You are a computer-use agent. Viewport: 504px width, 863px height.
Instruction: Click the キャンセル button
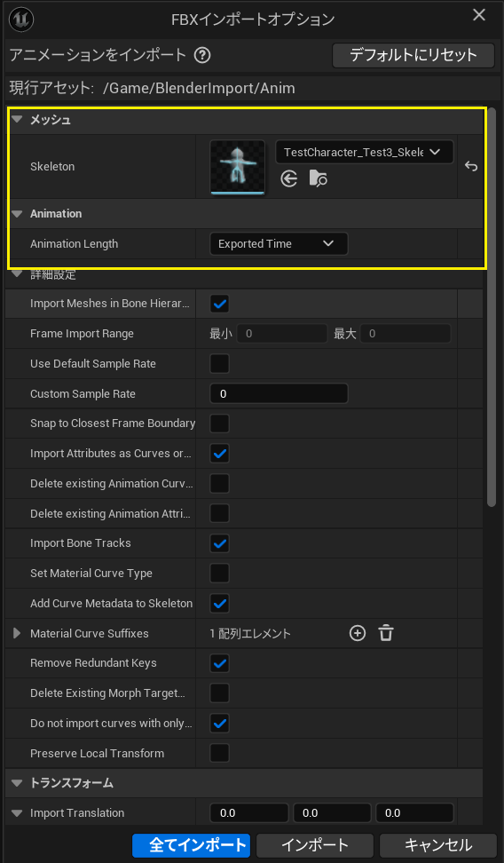438,845
